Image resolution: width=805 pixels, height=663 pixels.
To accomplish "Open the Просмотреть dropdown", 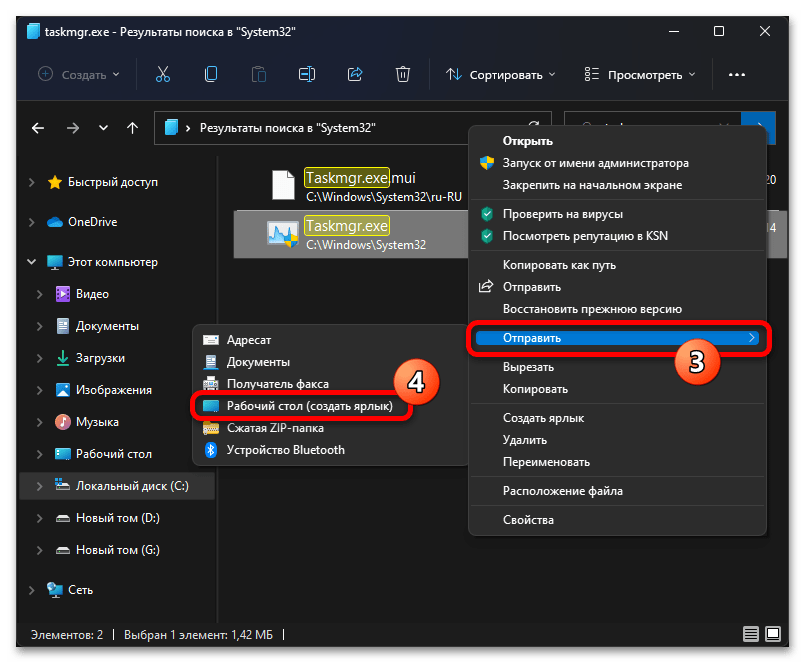I will pos(640,74).
